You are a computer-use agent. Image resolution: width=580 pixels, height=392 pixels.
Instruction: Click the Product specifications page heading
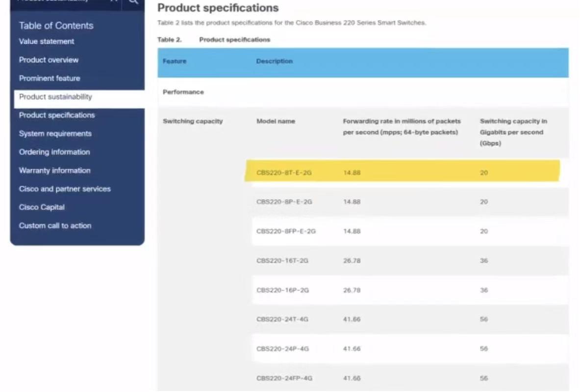point(218,8)
